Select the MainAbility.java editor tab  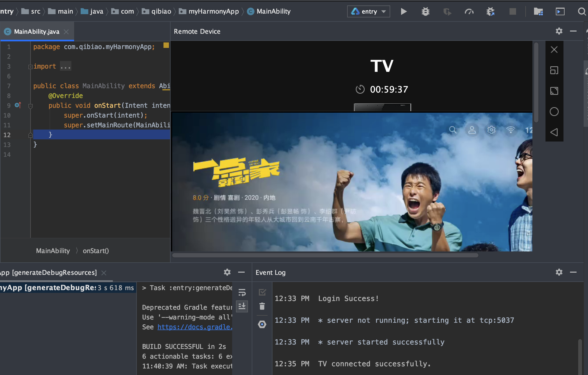(37, 32)
